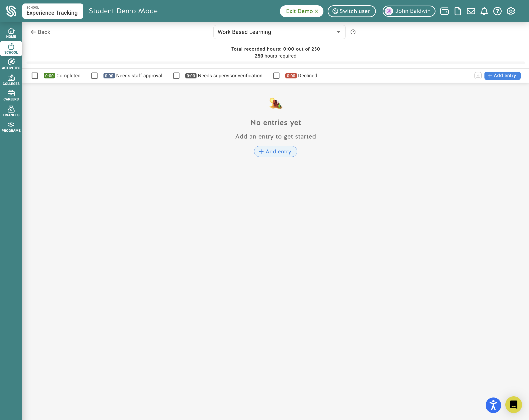
Task: Open the John Baldwin user menu
Action: (409, 11)
